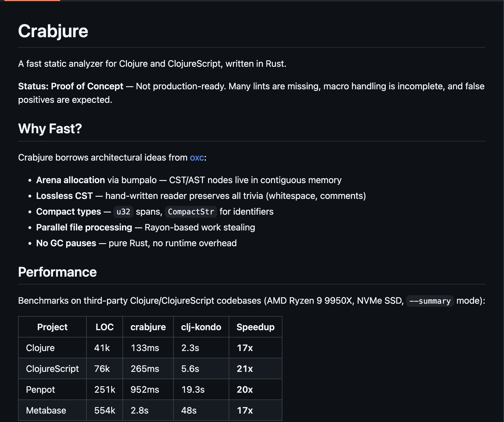The image size is (504, 422).
Task: Click the "Why Fast?" section heading
Action: (50, 129)
